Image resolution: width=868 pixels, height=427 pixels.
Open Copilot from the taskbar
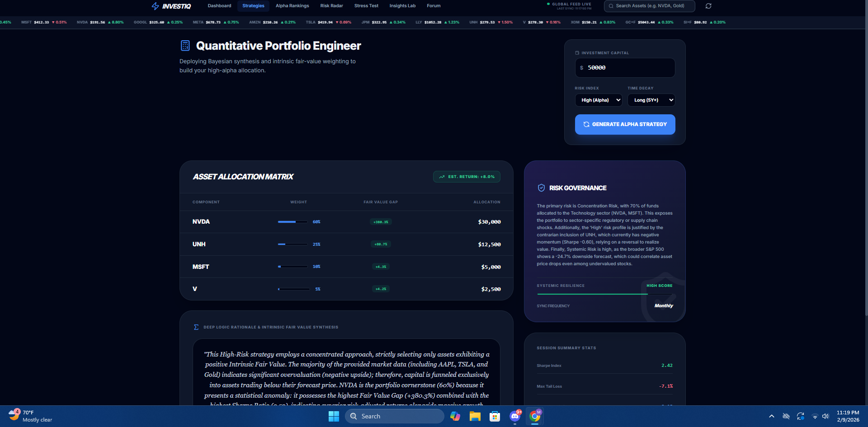[455, 416]
